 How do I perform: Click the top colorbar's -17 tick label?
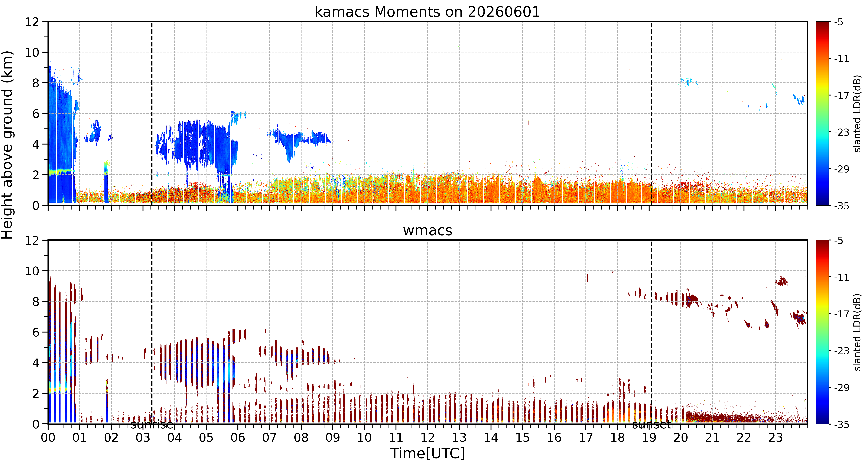(x=842, y=96)
